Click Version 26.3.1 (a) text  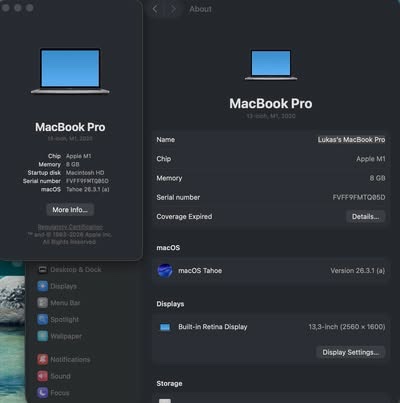[x=358, y=271]
